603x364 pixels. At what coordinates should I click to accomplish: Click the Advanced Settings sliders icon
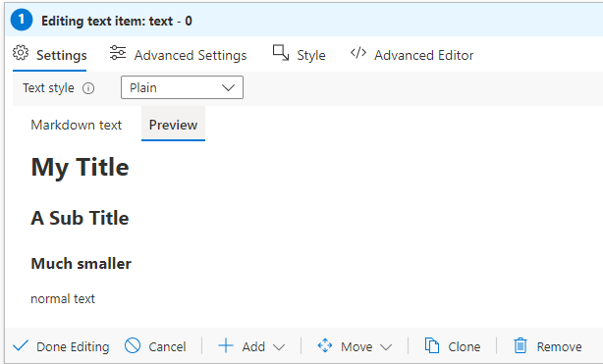(x=118, y=53)
